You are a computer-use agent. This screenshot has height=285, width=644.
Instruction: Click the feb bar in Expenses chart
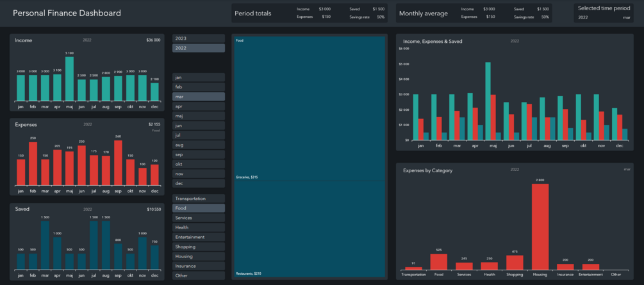33,164
